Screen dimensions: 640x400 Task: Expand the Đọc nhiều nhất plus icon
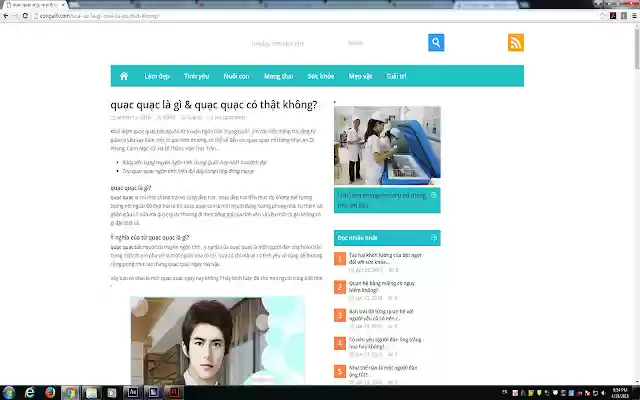(434, 238)
